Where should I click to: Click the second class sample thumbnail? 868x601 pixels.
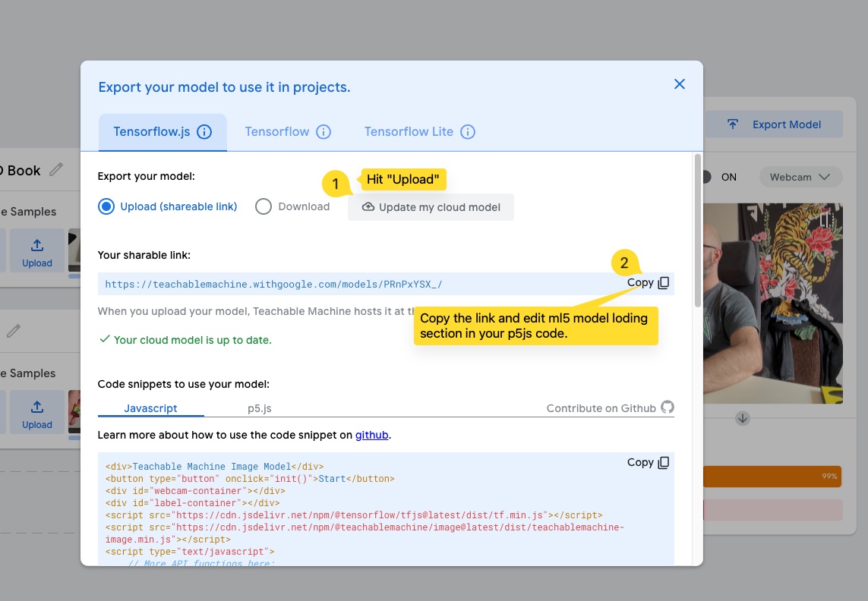[74, 412]
